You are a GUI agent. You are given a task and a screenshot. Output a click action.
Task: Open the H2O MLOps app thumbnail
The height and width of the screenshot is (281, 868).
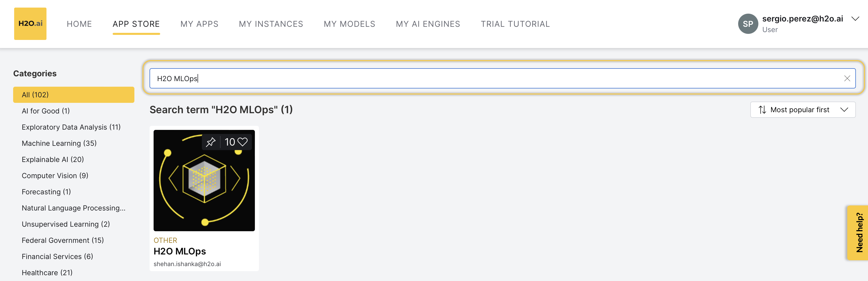tap(204, 181)
